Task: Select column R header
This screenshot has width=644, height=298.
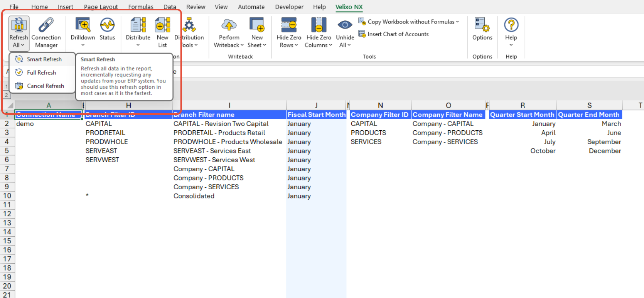Action: pos(523,105)
